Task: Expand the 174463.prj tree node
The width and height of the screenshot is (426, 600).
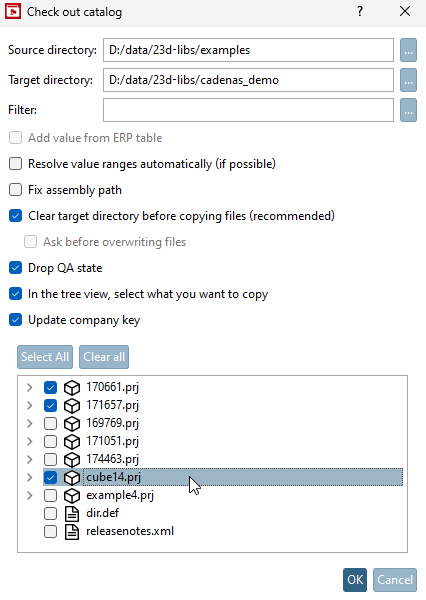Action: pyautogui.click(x=29, y=459)
